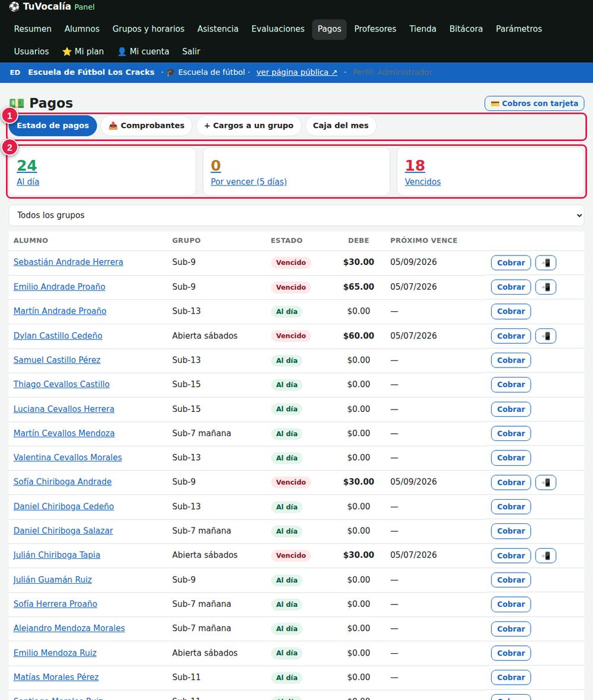Tap the phone reminder icon for Emilio Andrade Proaño
This screenshot has width=593, height=700.
pos(546,287)
